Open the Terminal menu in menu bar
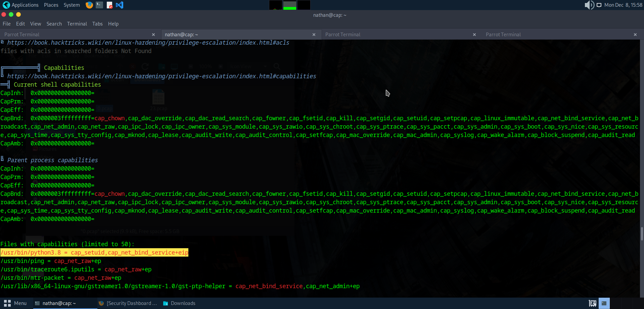The image size is (644, 309). click(77, 24)
